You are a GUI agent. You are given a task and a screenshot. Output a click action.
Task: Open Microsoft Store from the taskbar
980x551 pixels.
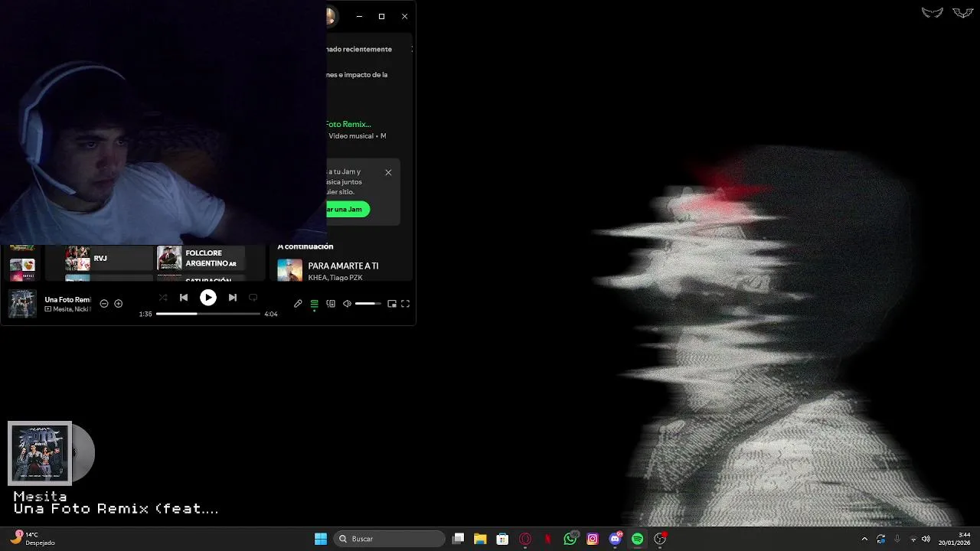coord(502,539)
